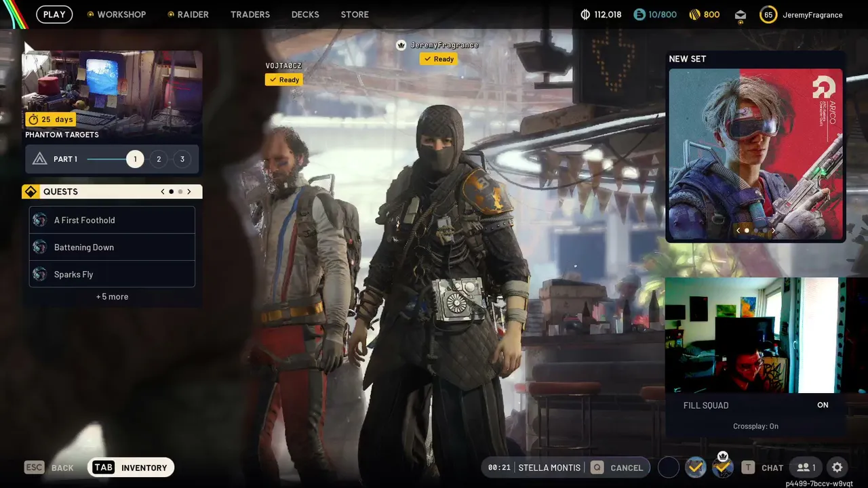The width and height of the screenshot is (868, 488).
Task: Click the 00:21 matchmaking timer
Action: pos(499,468)
